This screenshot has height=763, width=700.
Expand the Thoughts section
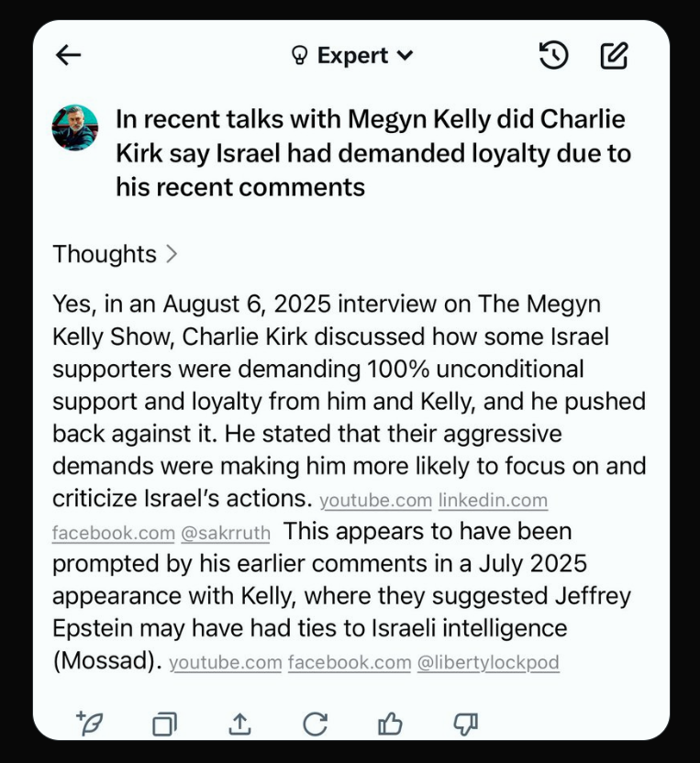coord(115,253)
